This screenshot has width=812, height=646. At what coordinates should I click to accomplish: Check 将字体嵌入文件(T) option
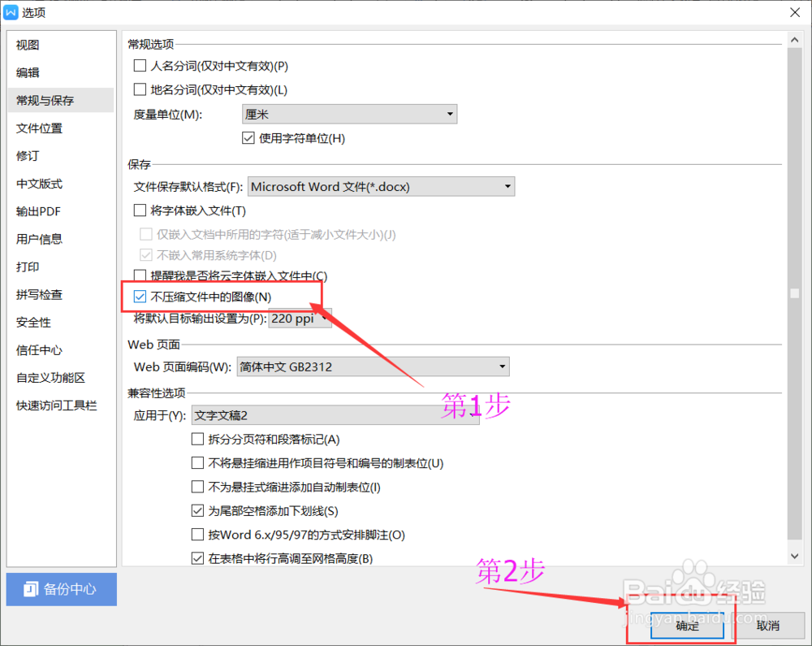pos(140,210)
